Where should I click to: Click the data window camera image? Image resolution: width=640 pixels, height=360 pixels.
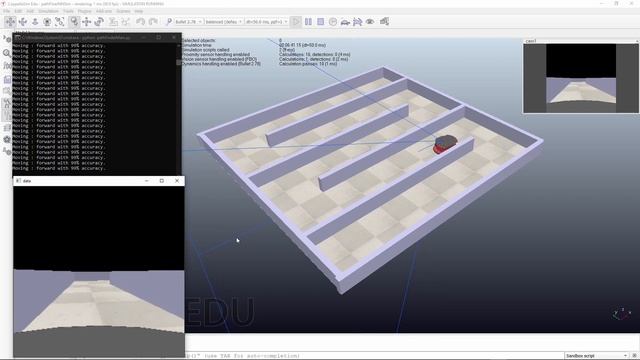(x=99, y=271)
